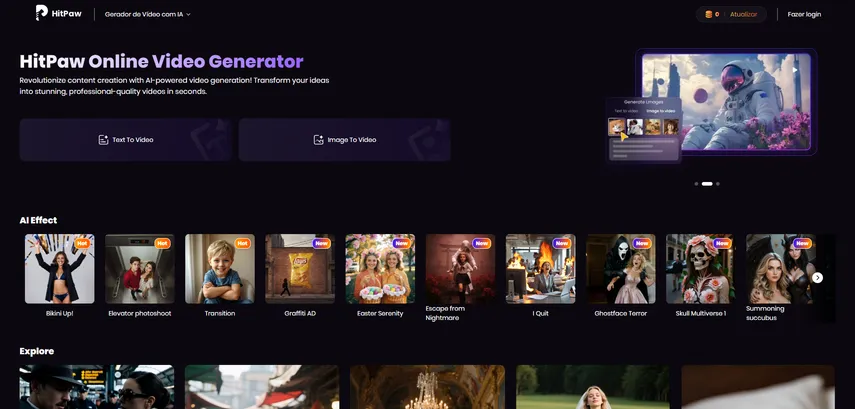This screenshot has width=855, height=409.
Task: Click the Easter Serenity label text
Action: [380, 314]
